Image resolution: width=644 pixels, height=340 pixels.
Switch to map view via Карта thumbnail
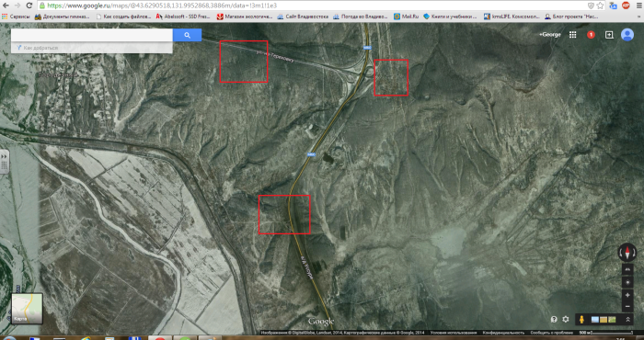pos(27,309)
